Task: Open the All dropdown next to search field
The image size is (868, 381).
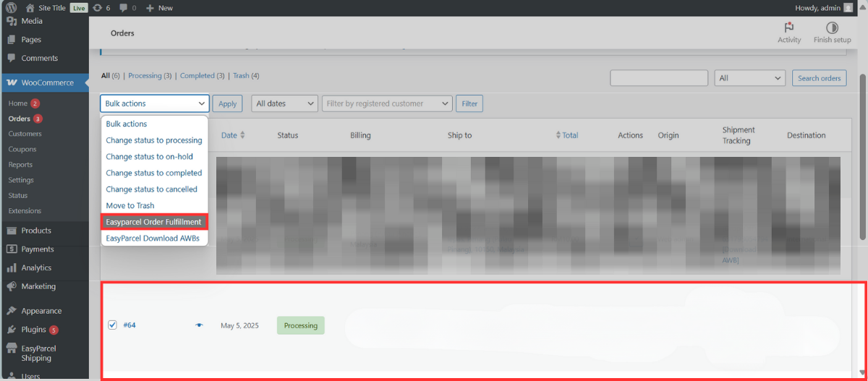Action: (750, 78)
